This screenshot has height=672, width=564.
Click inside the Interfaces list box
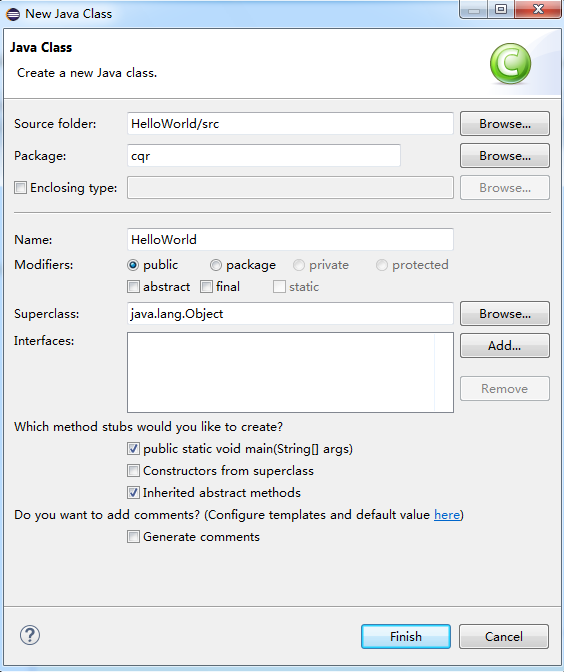pos(290,372)
